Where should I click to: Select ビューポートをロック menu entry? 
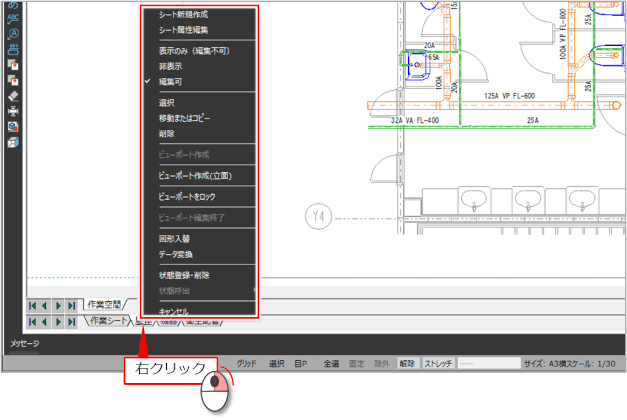pyautogui.click(x=187, y=196)
